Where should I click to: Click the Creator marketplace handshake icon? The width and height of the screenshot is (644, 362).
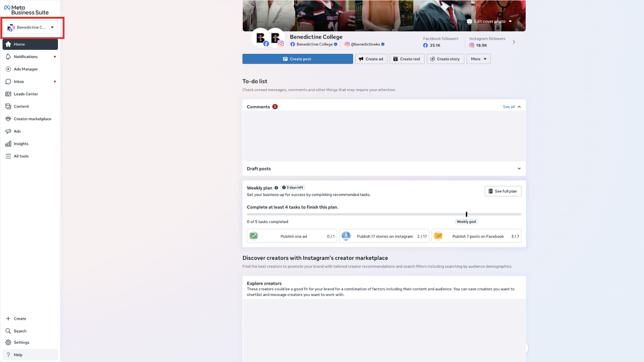coord(8,119)
